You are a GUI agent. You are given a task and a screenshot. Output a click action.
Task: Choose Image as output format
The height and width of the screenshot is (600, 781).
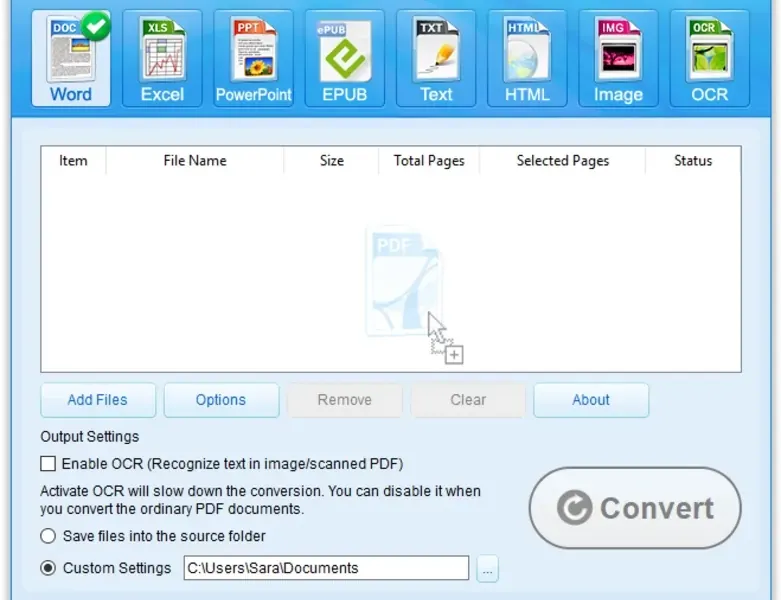click(618, 58)
